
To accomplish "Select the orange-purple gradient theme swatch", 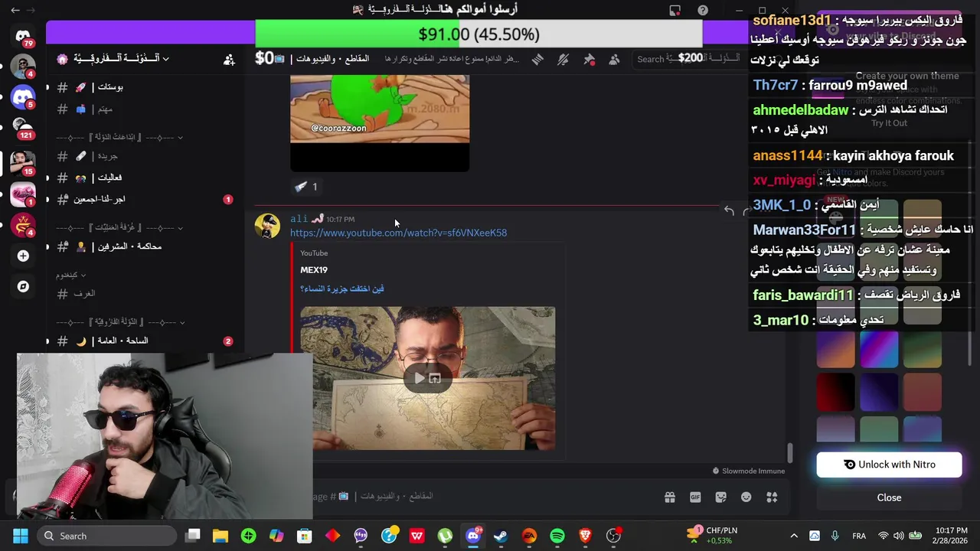I will click(x=835, y=349).
